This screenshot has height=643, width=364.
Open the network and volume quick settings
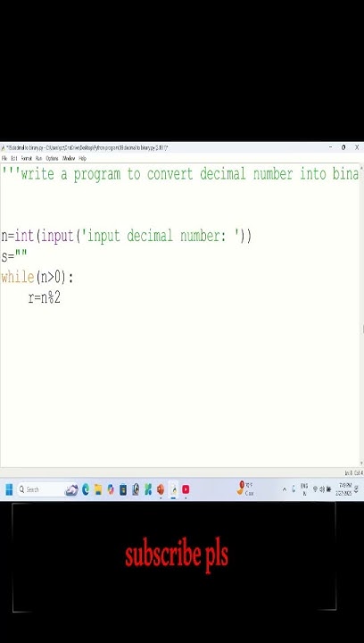point(322,489)
